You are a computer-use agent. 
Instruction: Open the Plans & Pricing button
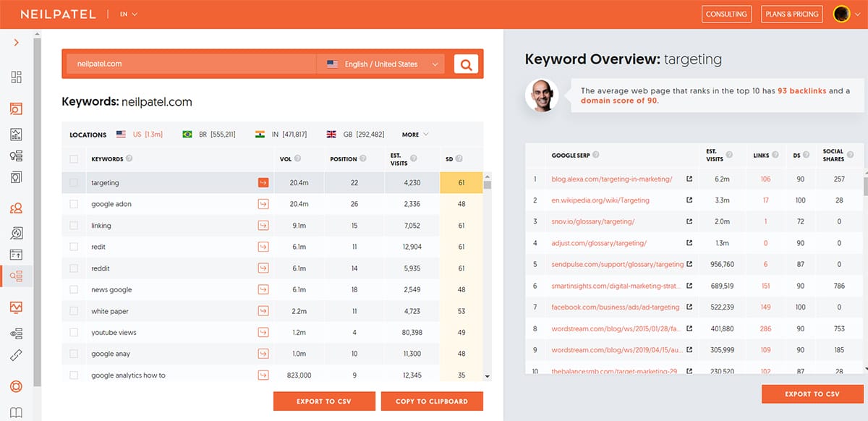coord(791,14)
